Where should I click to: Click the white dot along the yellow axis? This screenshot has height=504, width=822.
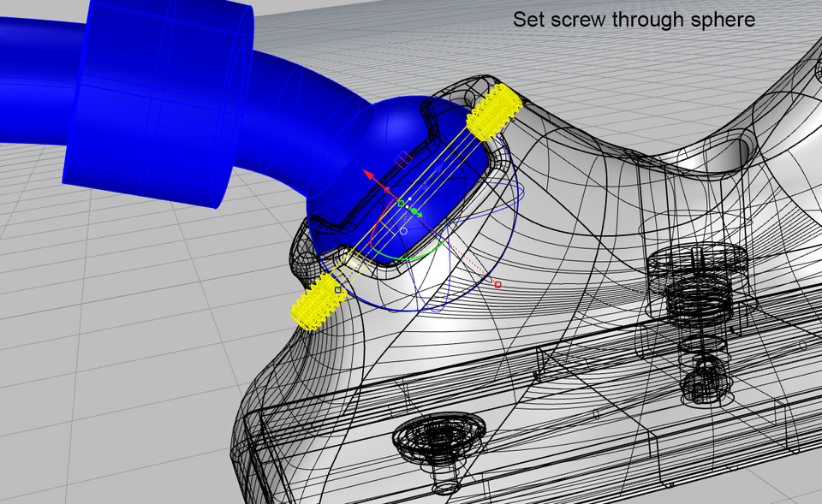410,198
